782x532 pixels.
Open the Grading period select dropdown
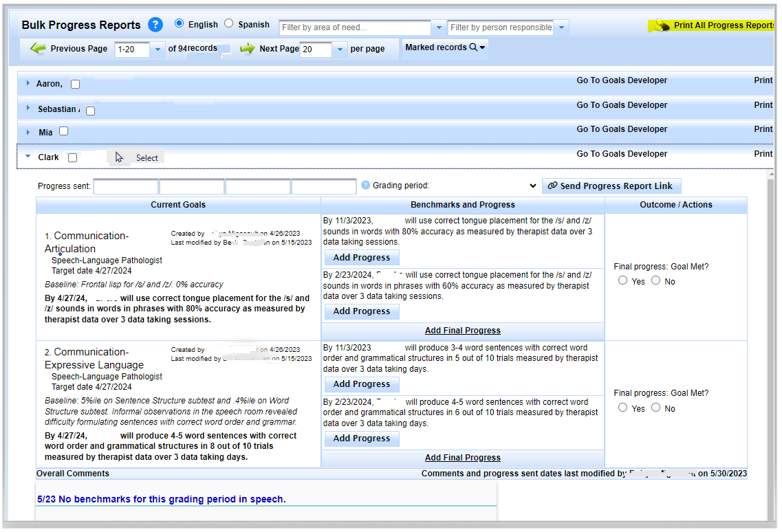coord(532,186)
